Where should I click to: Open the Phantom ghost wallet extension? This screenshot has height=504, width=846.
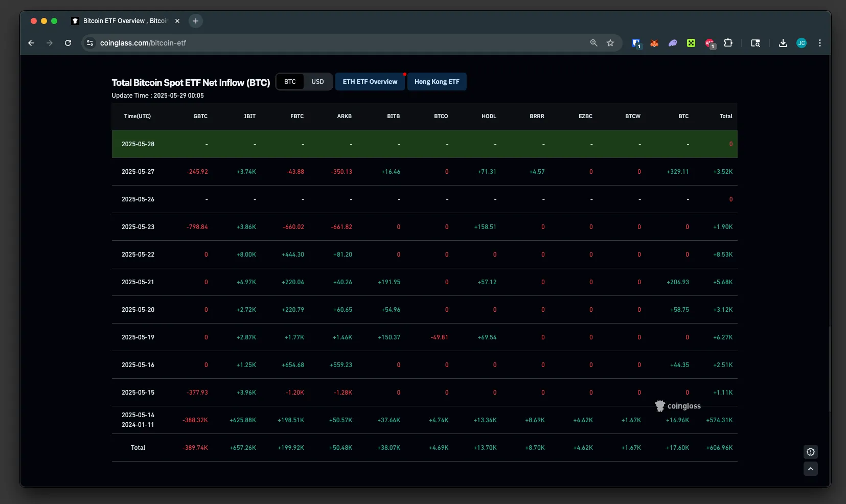[x=673, y=43]
